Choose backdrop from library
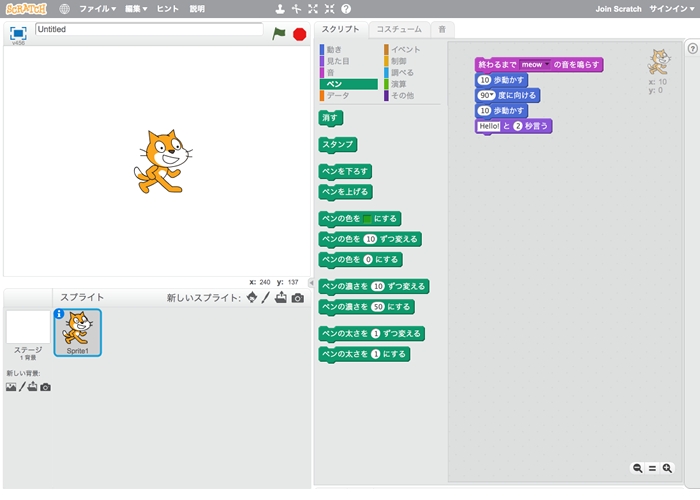Viewport: 700px width, 500px height. point(11,387)
